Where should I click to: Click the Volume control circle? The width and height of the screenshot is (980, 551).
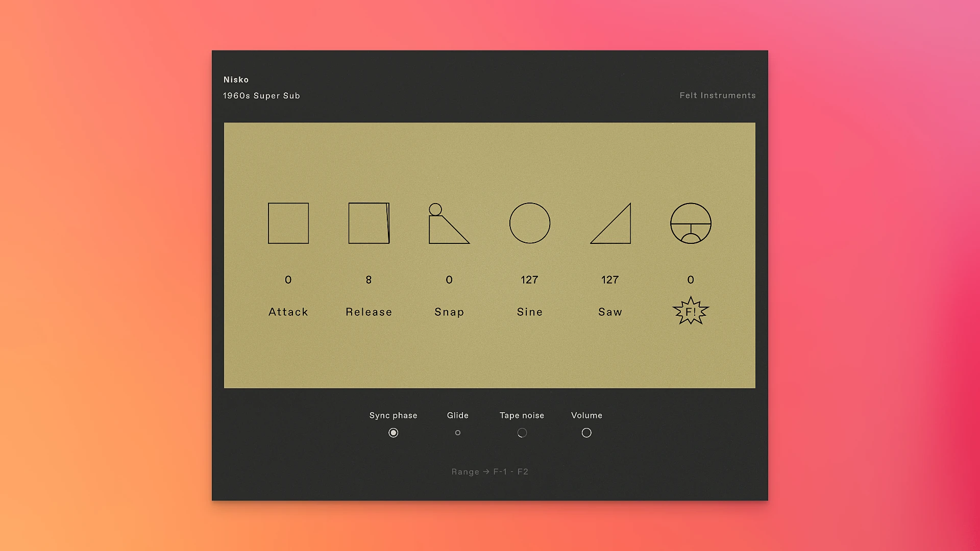[x=586, y=432]
